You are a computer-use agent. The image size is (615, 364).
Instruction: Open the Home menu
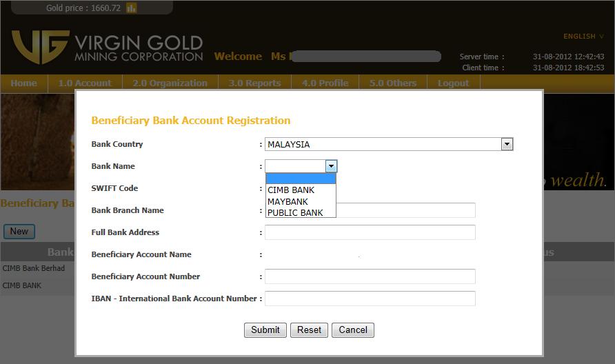24,83
